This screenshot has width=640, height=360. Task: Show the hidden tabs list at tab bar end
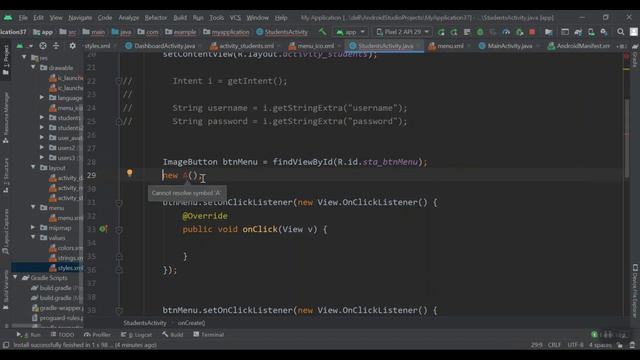(622, 46)
